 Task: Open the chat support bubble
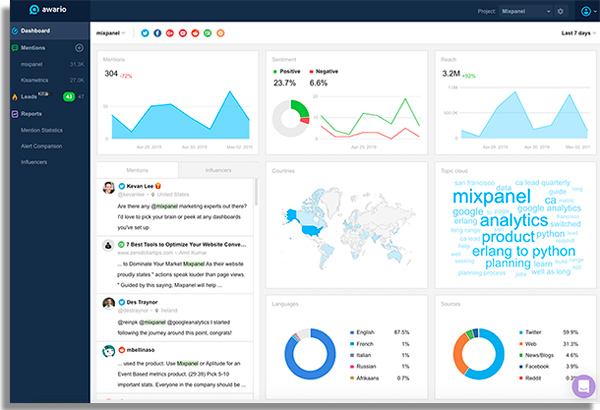click(584, 386)
